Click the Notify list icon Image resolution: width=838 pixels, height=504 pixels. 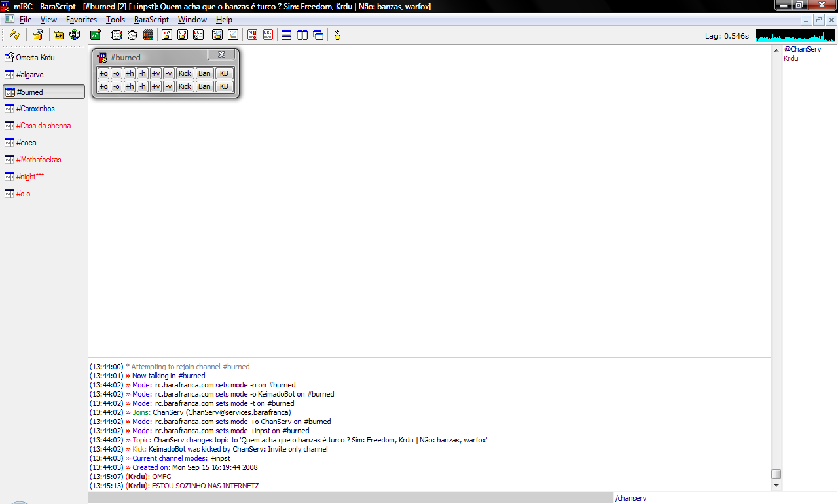click(252, 35)
